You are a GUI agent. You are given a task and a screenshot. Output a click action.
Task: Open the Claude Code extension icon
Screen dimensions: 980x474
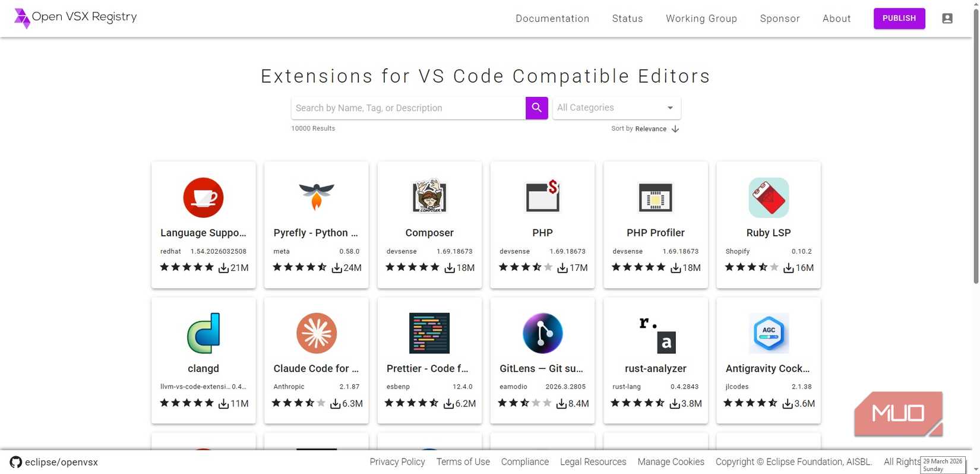316,333
